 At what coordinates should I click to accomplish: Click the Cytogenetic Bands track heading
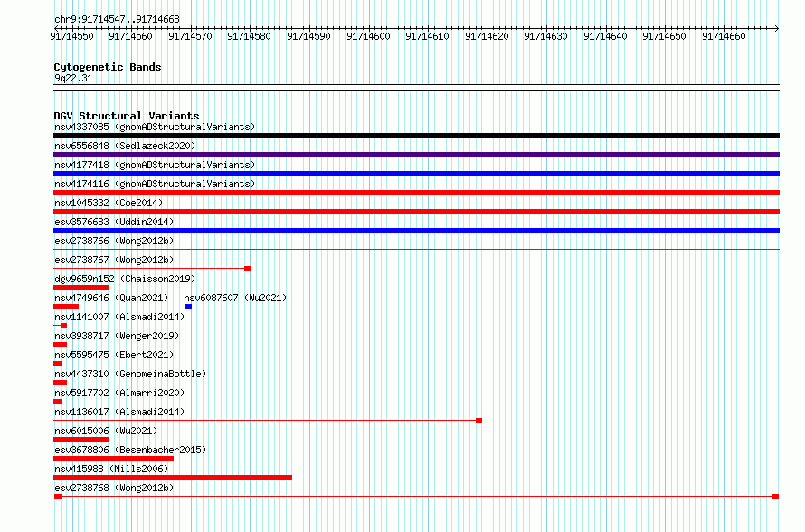click(108, 67)
